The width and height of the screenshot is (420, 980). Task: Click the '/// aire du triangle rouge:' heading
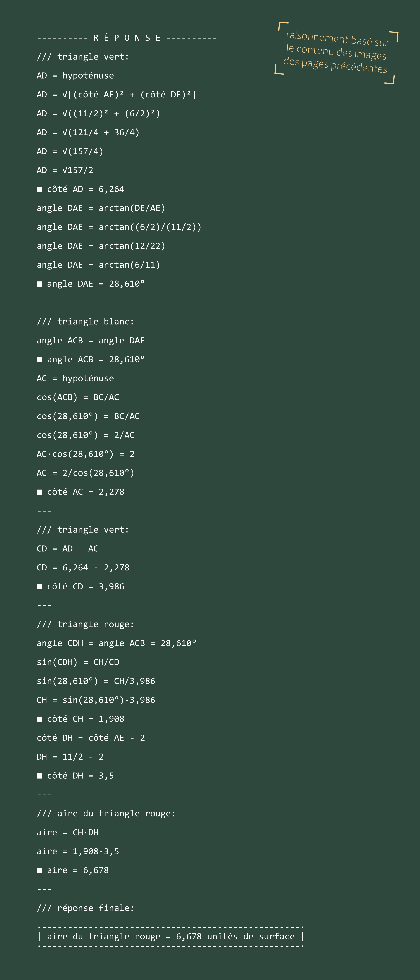point(106,813)
